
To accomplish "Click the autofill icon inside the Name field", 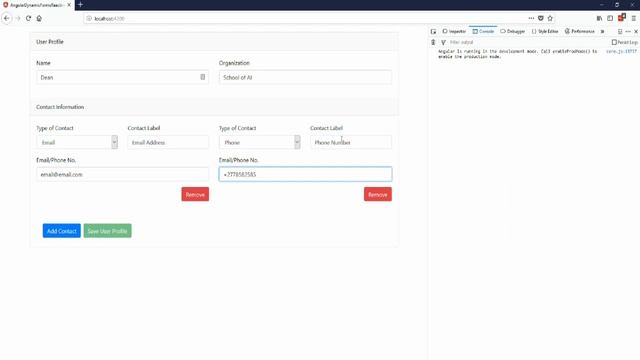I will [x=202, y=77].
